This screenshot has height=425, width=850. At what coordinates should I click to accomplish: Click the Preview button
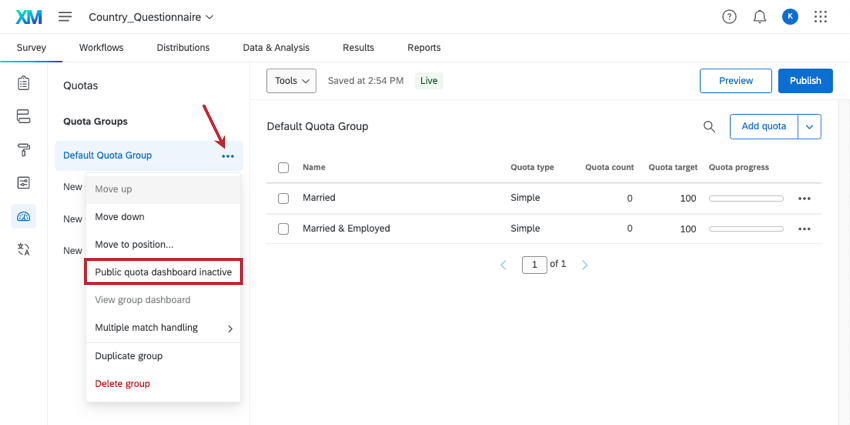pos(735,81)
